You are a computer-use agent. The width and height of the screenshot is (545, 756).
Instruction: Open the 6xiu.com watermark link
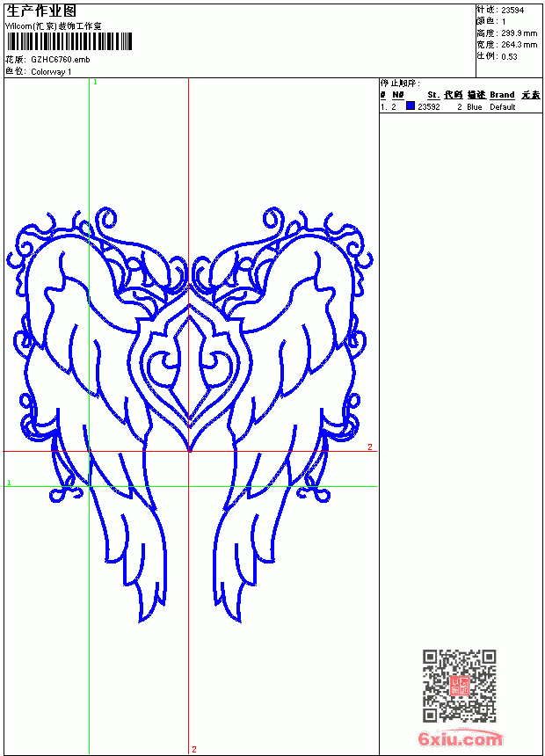click(460, 739)
